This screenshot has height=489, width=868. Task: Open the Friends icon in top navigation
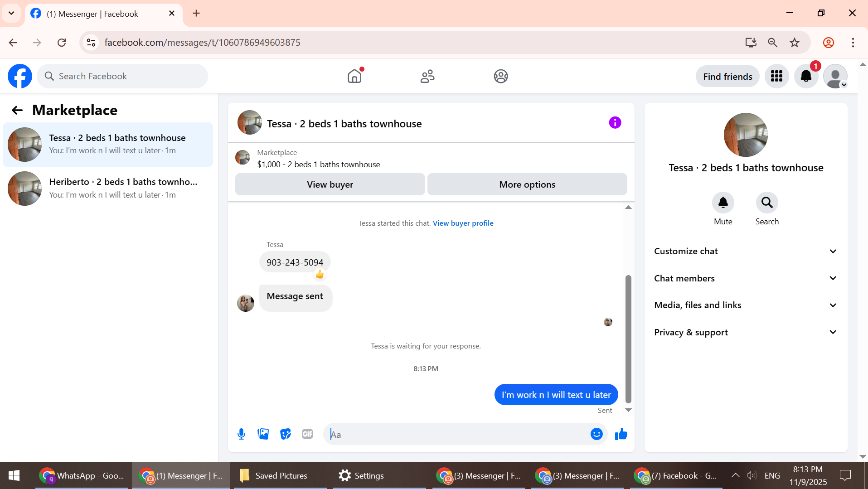click(x=427, y=76)
